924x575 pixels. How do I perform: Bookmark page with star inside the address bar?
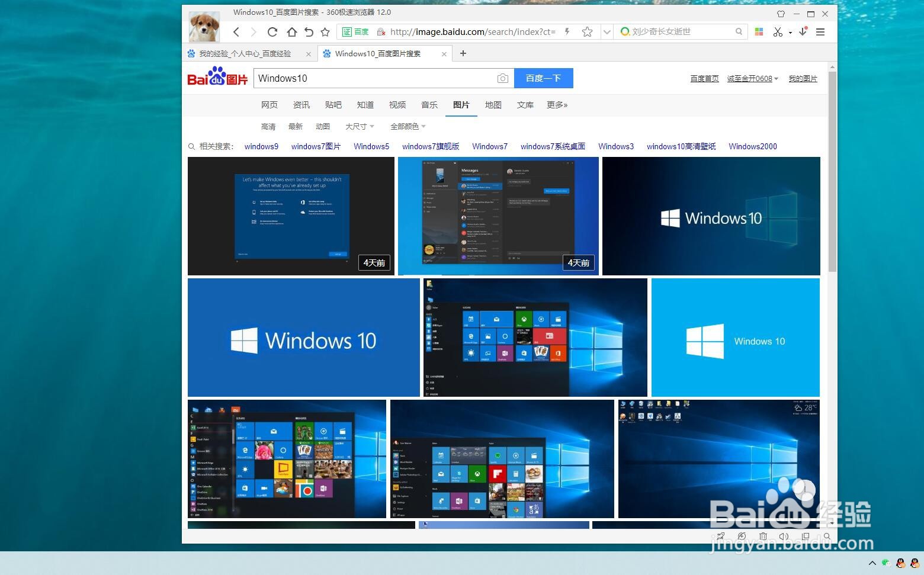pos(587,32)
